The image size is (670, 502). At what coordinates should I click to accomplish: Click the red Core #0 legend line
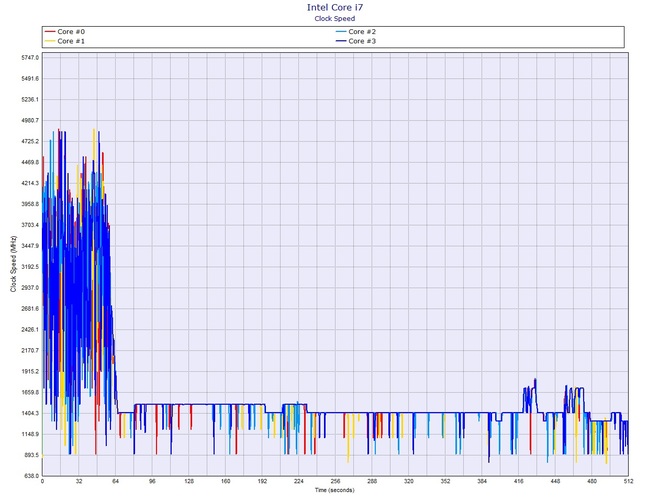tap(50, 32)
